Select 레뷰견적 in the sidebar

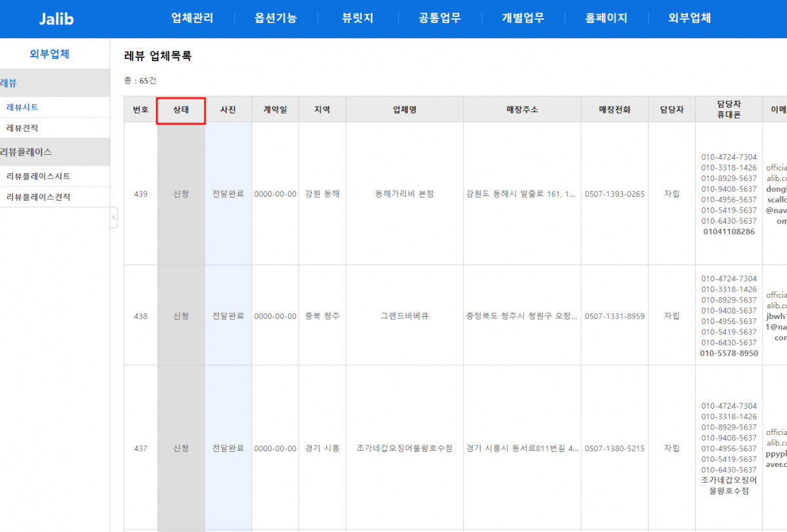22,128
